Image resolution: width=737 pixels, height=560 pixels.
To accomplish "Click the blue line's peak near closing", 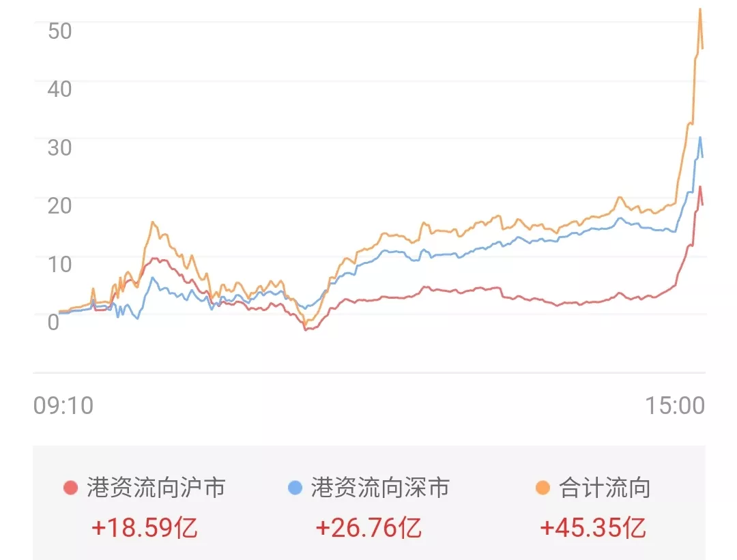I will [x=700, y=137].
